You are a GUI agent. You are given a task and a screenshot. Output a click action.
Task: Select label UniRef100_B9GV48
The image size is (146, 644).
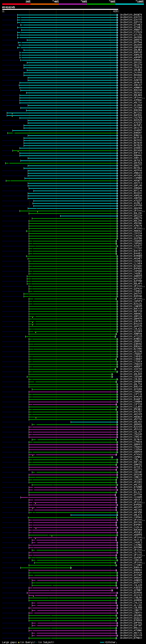tap(131, 90)
